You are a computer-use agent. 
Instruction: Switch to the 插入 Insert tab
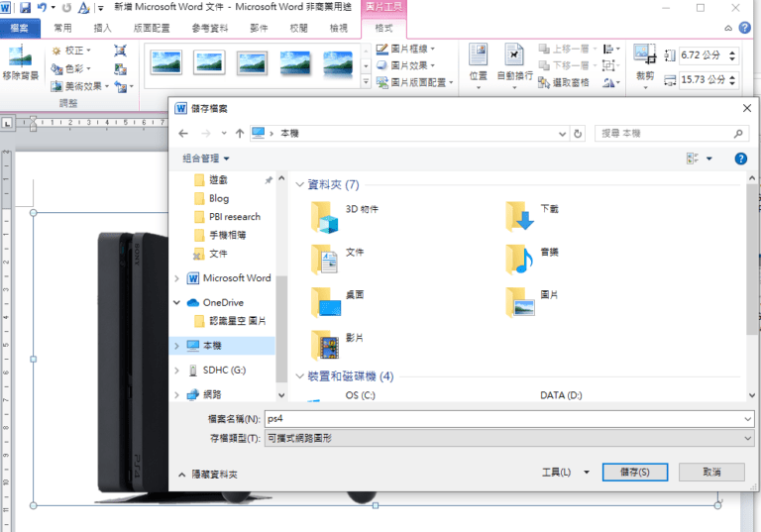click(102, 28)
